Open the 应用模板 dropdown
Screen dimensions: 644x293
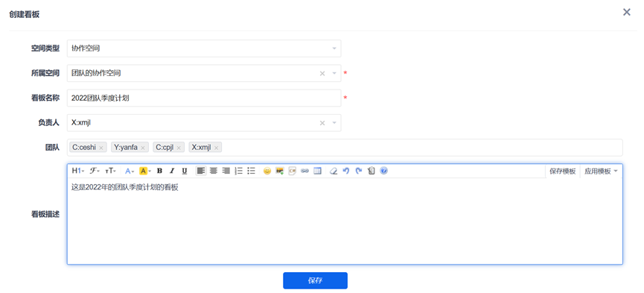[601, 171]
